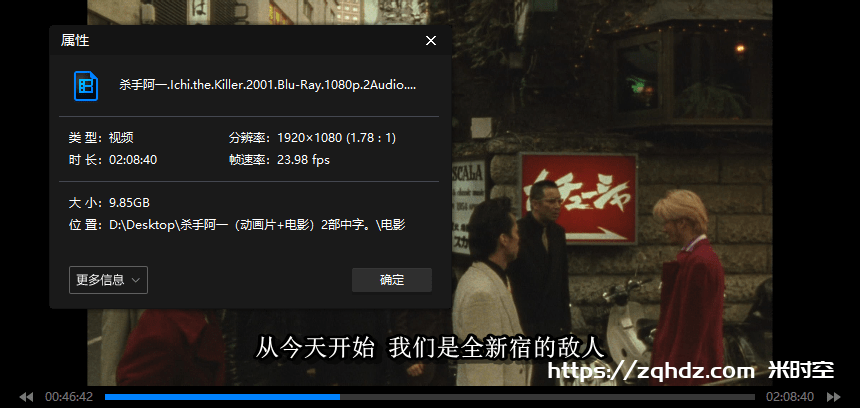Click total duration 02:08:40 in player bar
This screenshot has width=860, height=408.
[790, 396]
